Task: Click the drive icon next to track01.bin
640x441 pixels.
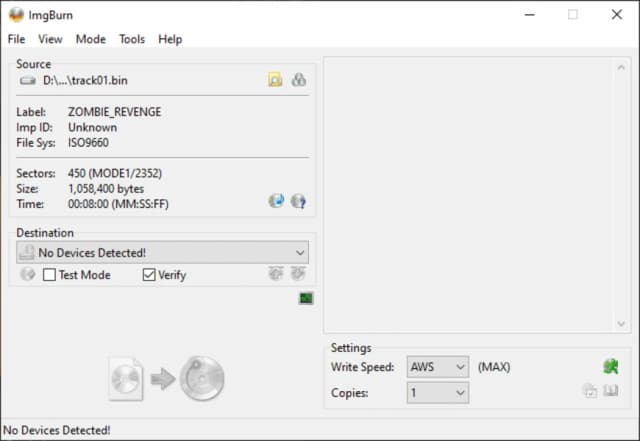Action: (28, 80)
